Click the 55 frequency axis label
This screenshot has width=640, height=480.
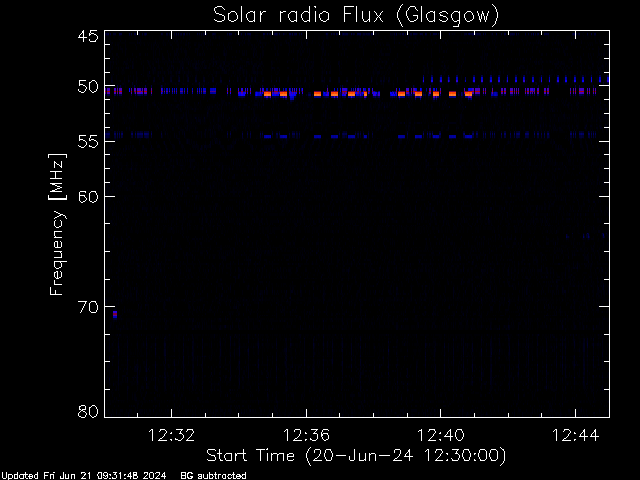point(88,142)
